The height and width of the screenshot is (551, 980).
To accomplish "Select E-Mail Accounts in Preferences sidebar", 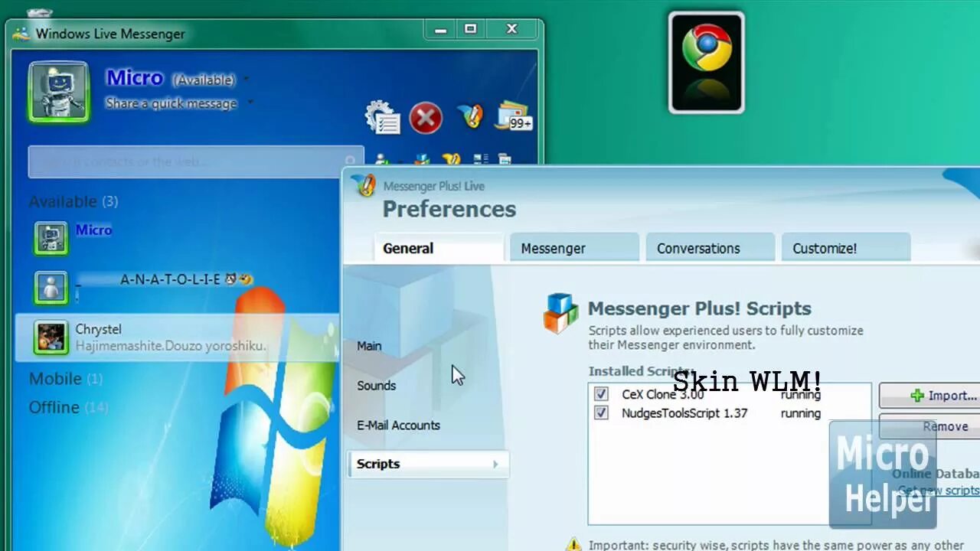I will 398,425.
